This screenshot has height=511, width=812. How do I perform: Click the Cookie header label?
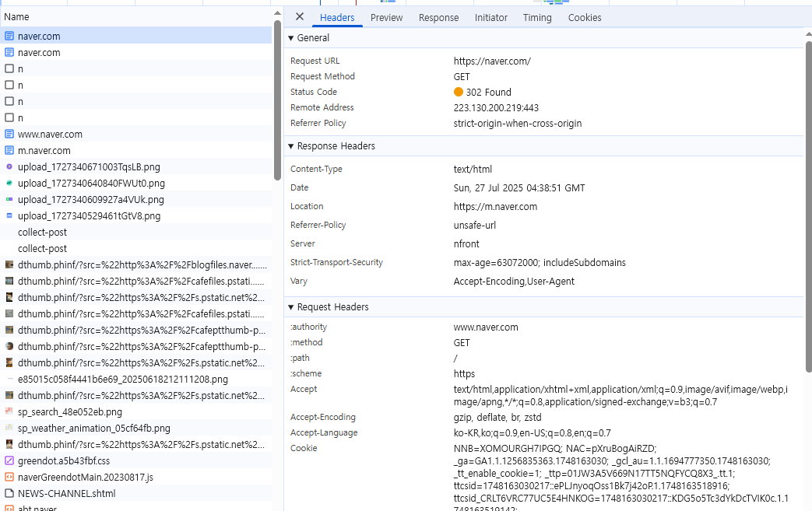304,448
